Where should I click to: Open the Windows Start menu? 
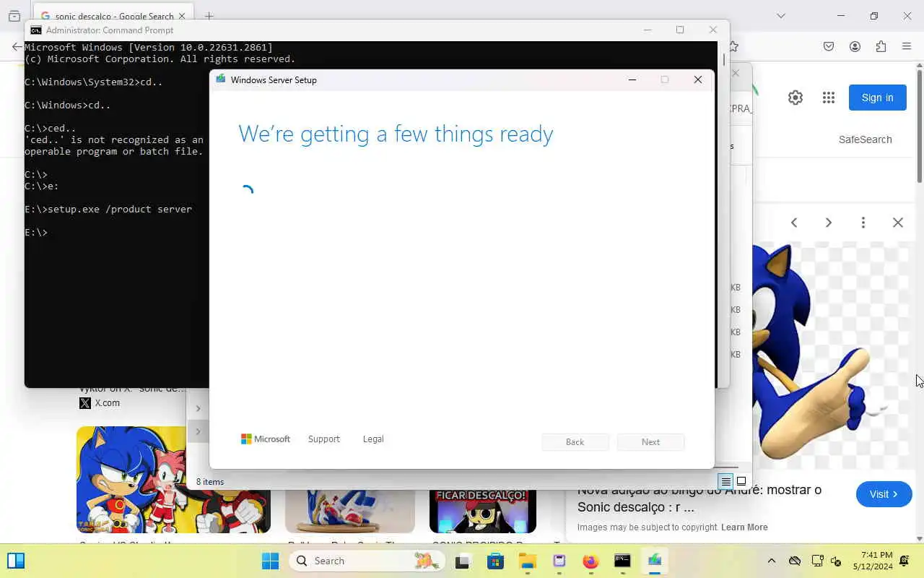[270, 561]
